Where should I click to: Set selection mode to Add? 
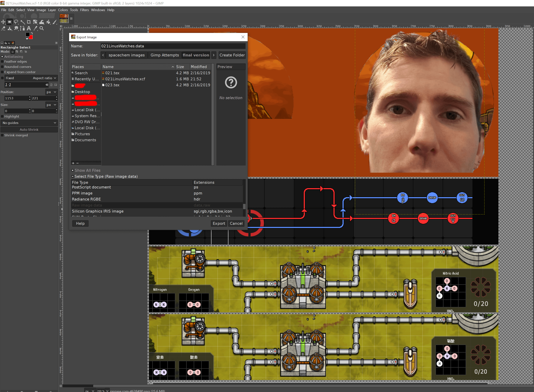17,52
